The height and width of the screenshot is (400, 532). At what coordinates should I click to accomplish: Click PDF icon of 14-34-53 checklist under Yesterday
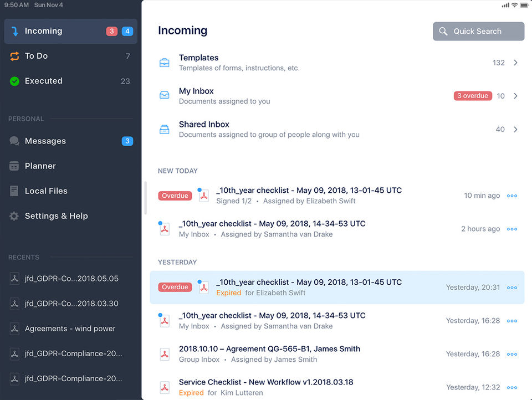pyautogui.click(x=165, y=321)
